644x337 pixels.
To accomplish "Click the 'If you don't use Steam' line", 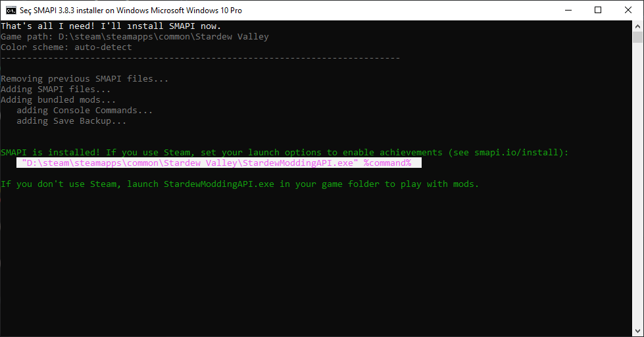I will pos(240,184).
